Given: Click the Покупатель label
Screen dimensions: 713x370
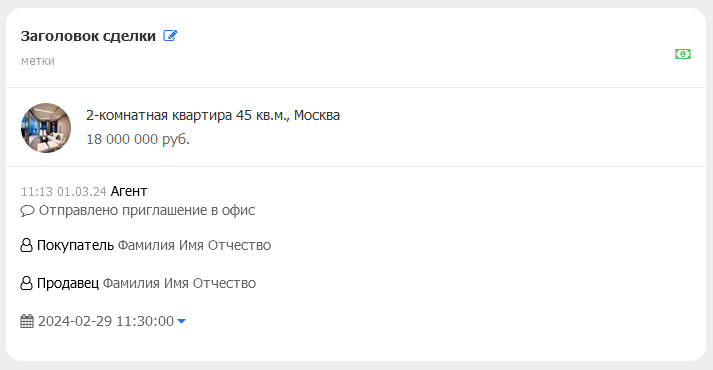Looking at the screenshot, I should coord(75,245).
